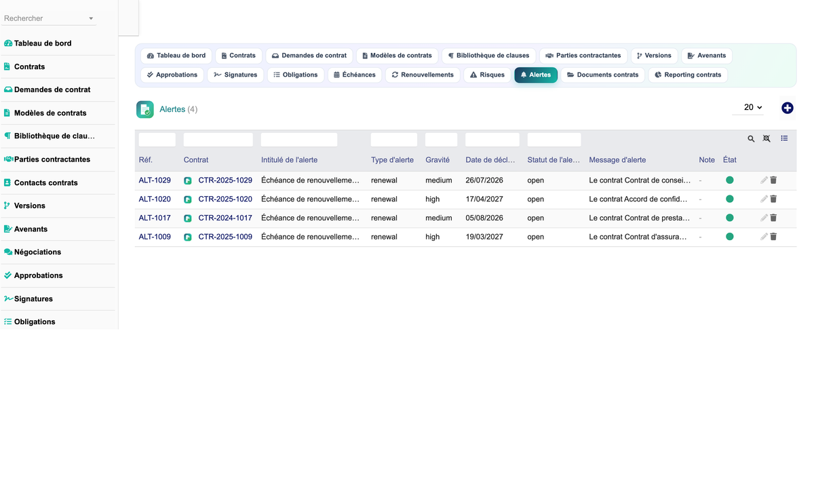
Task: Open alert reference ALT-1017
Action: (155, 218)
